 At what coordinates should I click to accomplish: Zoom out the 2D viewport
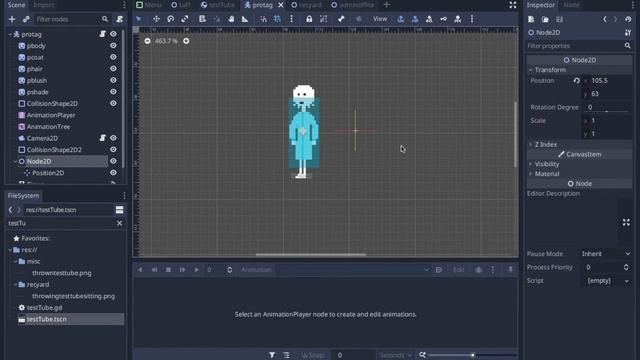[x=147, y=41]
